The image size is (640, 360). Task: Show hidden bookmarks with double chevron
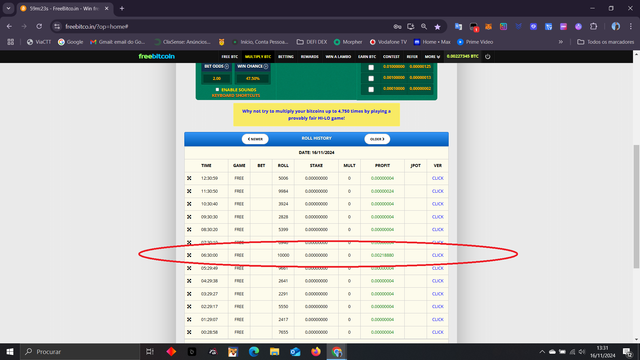561,42
